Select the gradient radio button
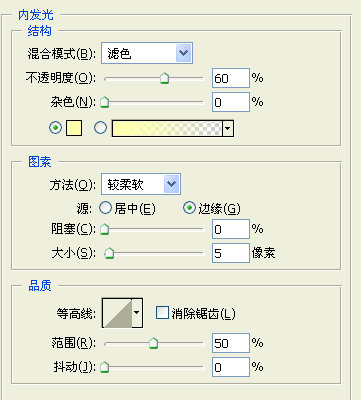 pos(101,128)
